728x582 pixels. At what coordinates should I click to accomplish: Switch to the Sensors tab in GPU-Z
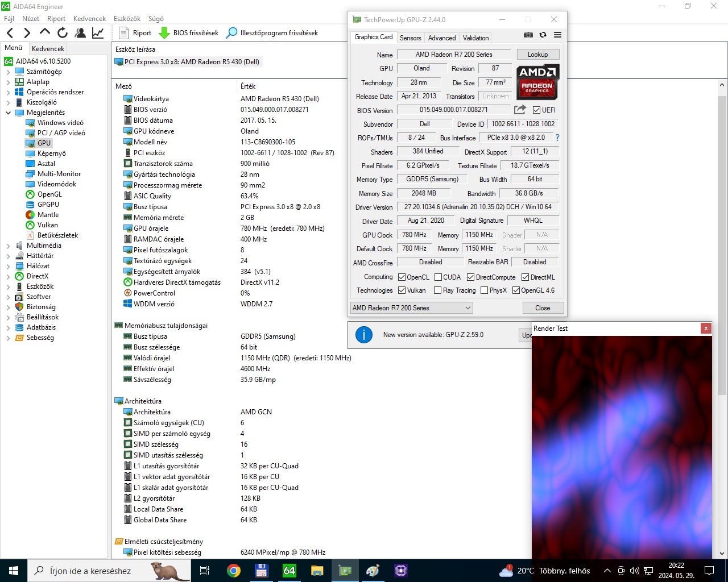pyautogui.click(x=410, y=38)
